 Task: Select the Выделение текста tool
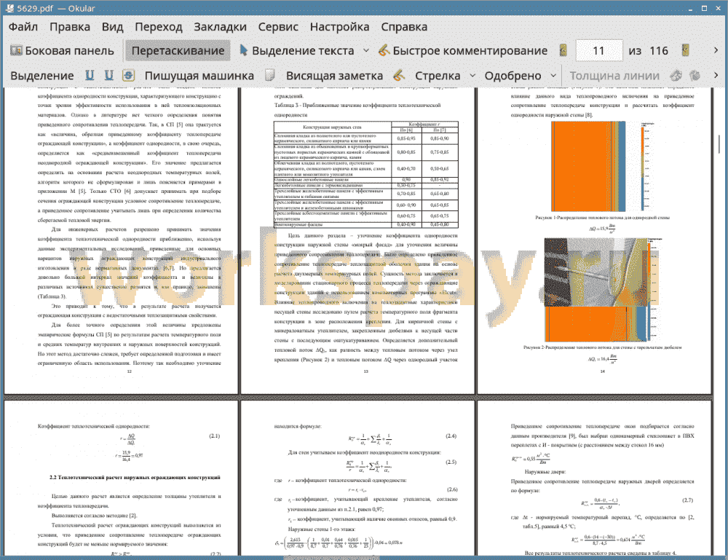(x=296, y=51)
